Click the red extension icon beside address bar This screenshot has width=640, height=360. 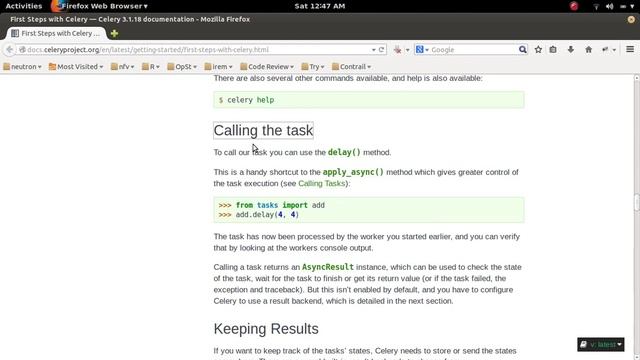click(x=398, y=49)
